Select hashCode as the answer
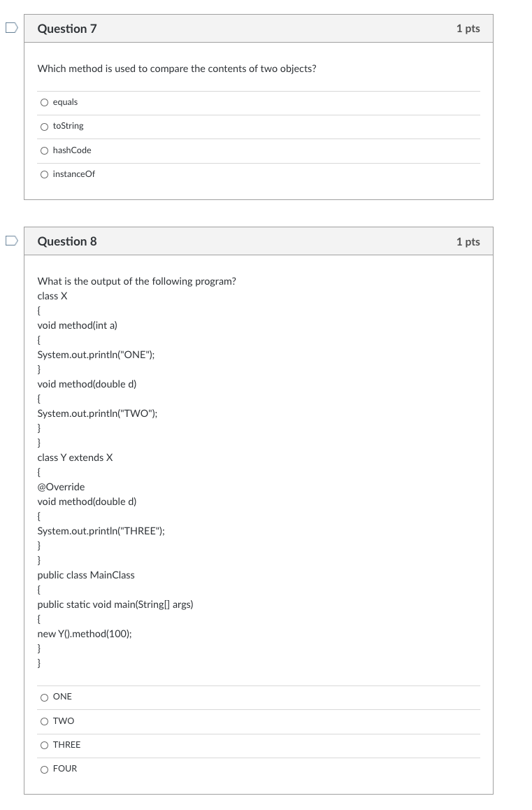532x810 pixels. click(45, 150)
